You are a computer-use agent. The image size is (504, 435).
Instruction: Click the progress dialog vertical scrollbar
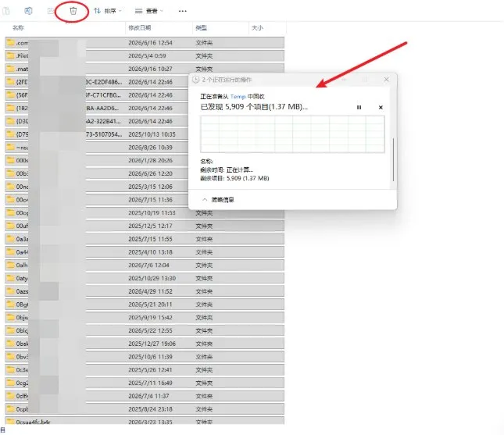click(393, 159)
